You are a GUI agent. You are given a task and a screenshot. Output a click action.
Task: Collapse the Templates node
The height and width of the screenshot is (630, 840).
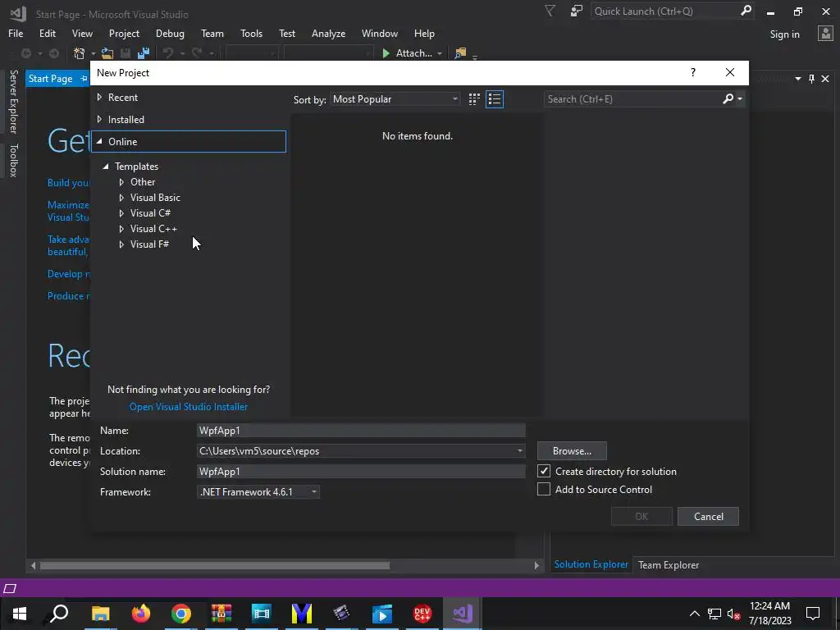click(x=106, y=166)
